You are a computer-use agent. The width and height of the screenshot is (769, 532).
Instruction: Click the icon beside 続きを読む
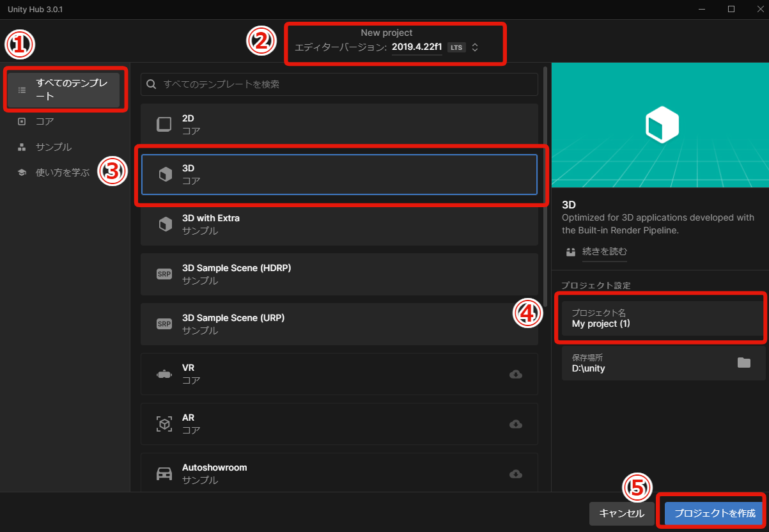(571, 251)
